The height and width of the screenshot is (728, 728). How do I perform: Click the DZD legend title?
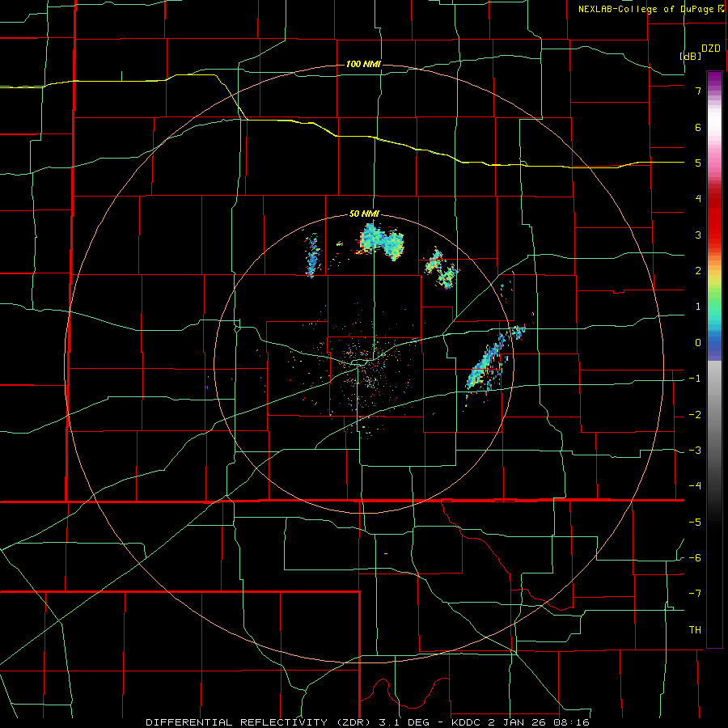711,49
